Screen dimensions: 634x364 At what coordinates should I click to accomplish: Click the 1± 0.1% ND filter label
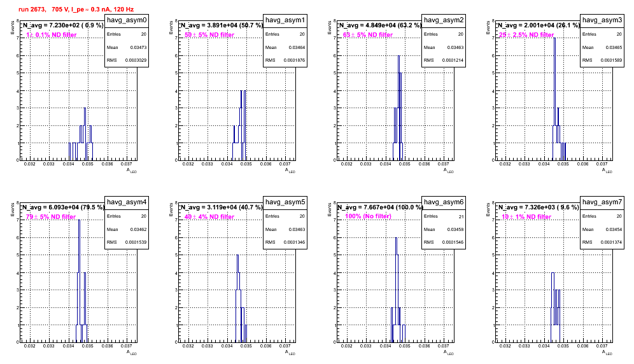[52, 35]
